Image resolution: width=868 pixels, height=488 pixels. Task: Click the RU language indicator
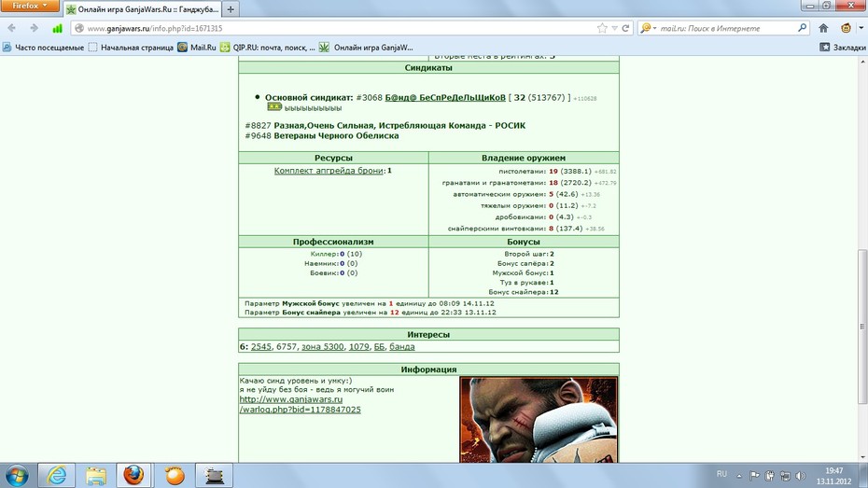tap(721, 474)
